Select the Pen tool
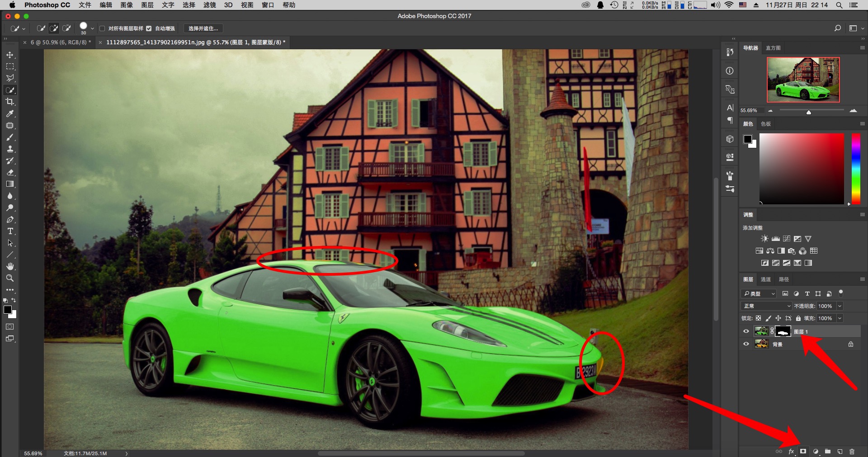 pyautogui.click(x=10, y=220)
